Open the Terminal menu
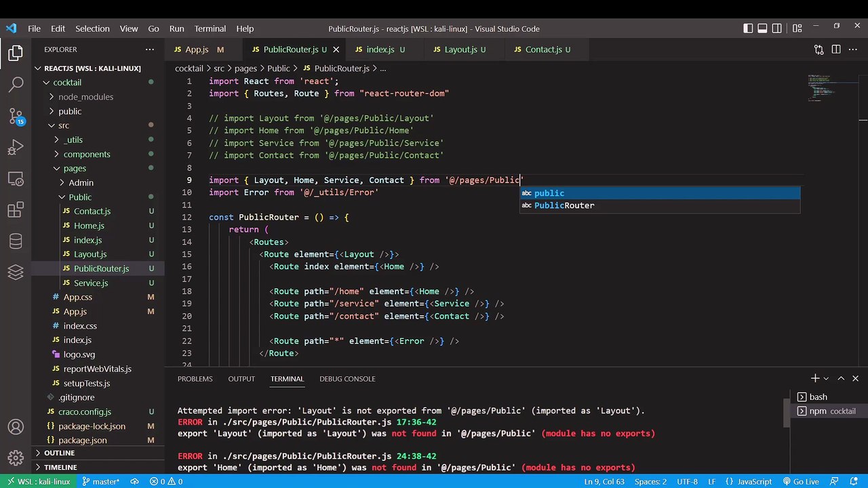Image resolution: width=868 pixels, height=488 pixels. click(210, 28)
